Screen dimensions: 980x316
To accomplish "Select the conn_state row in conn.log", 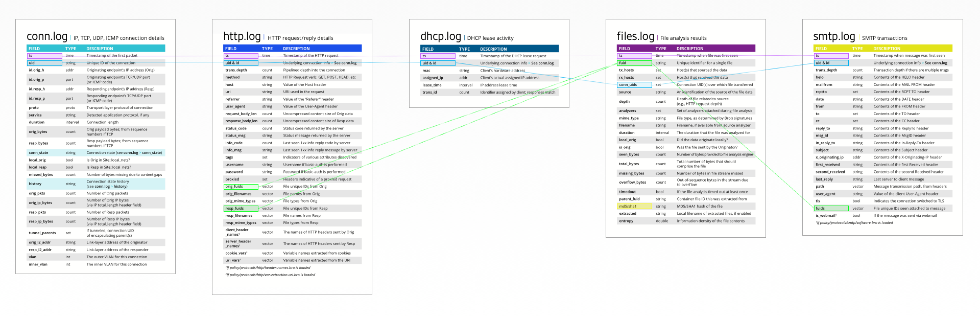I will pyautogui.click(x=95, y=152).
